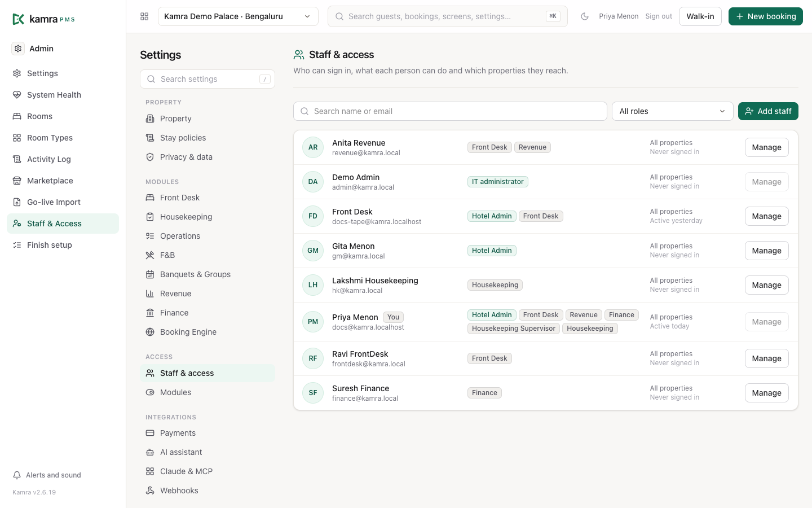Screen dimensions: 812x508
Task: Click the Finance bank icon
Action: [150, 313]
